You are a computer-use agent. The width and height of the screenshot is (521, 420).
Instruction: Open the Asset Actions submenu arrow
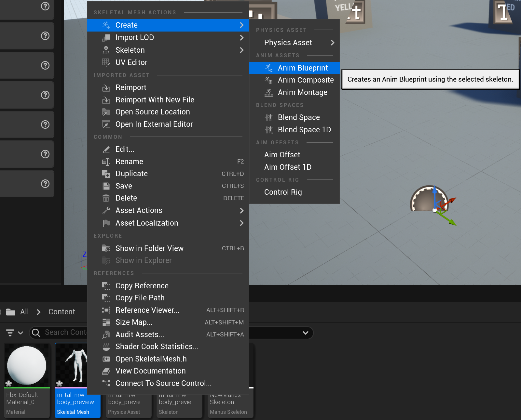pyautogui.click(x=241, y=211)
